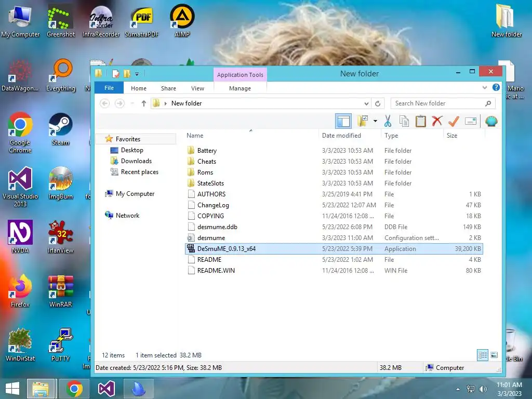
Task: Cut the selection with the scissors icon
Action: [x=388, y=121]
